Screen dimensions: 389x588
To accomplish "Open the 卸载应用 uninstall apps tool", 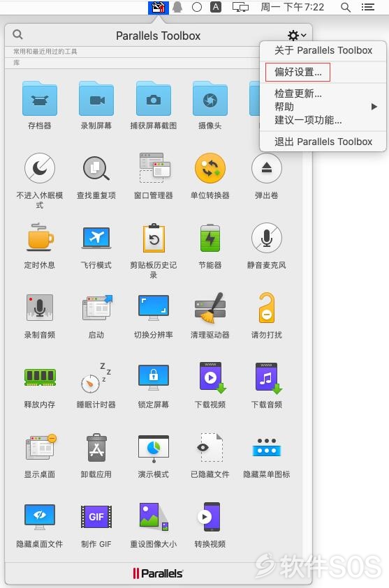I will pos(96,455).
